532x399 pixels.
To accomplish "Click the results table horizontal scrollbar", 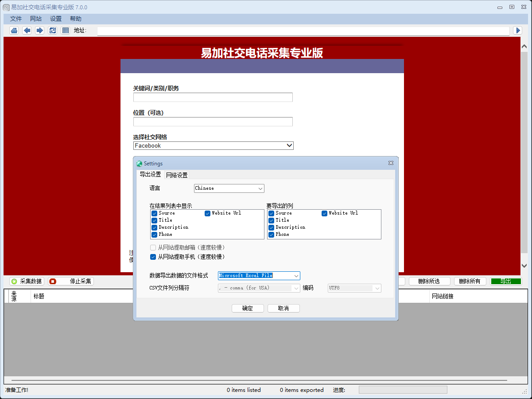I will pos(259,380).
